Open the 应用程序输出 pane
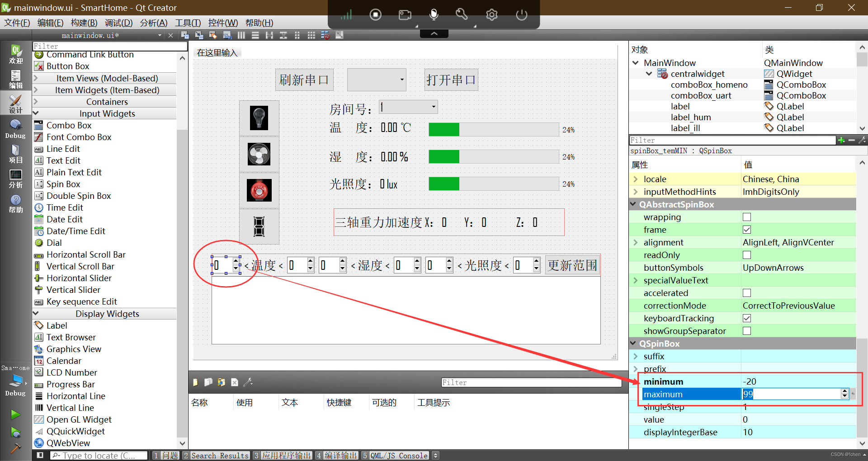 pos(283,456)
